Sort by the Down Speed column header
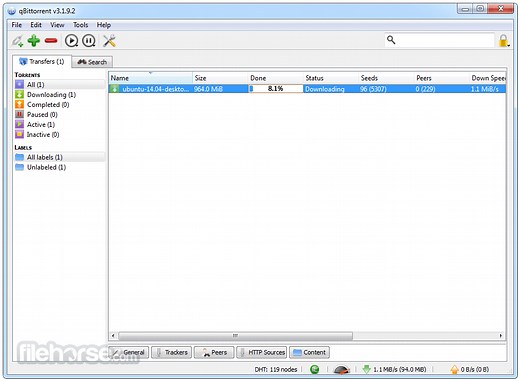This screenshot has height=381, width=520. coord(488,78)
